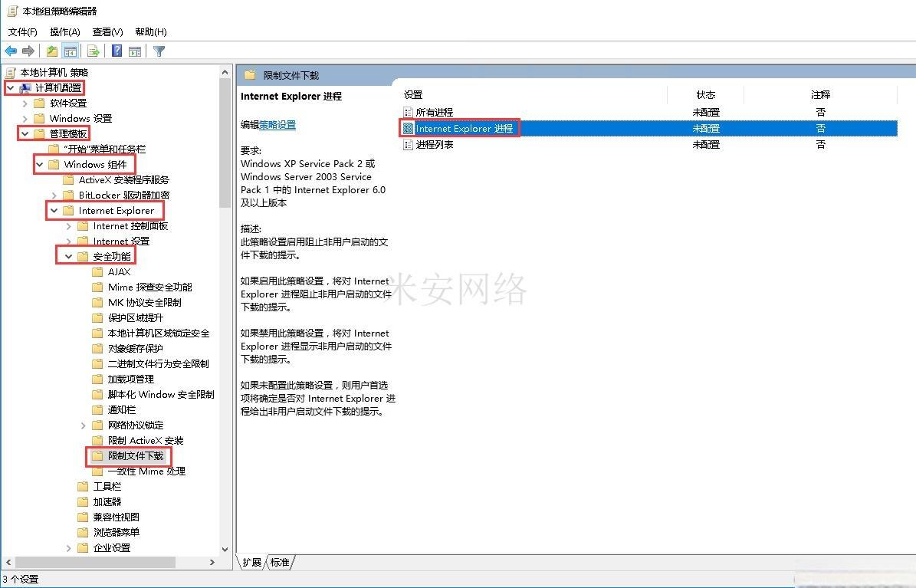Select "开始"菜单和任务栏 folder
Viewport: 916px width, 588px height.
pyautogui.click(x=104, y=149)
